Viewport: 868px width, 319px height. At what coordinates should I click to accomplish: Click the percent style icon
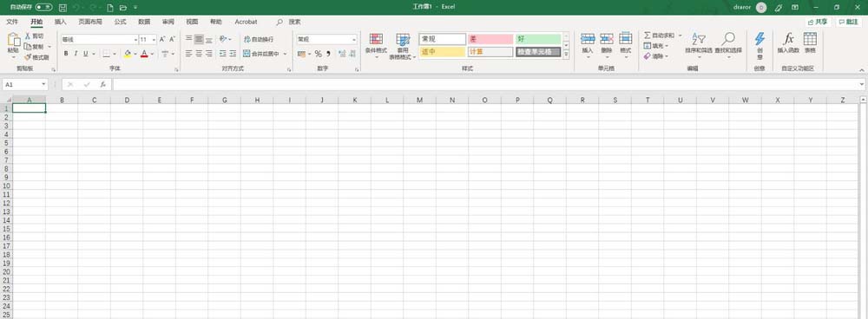coord(319,54)
